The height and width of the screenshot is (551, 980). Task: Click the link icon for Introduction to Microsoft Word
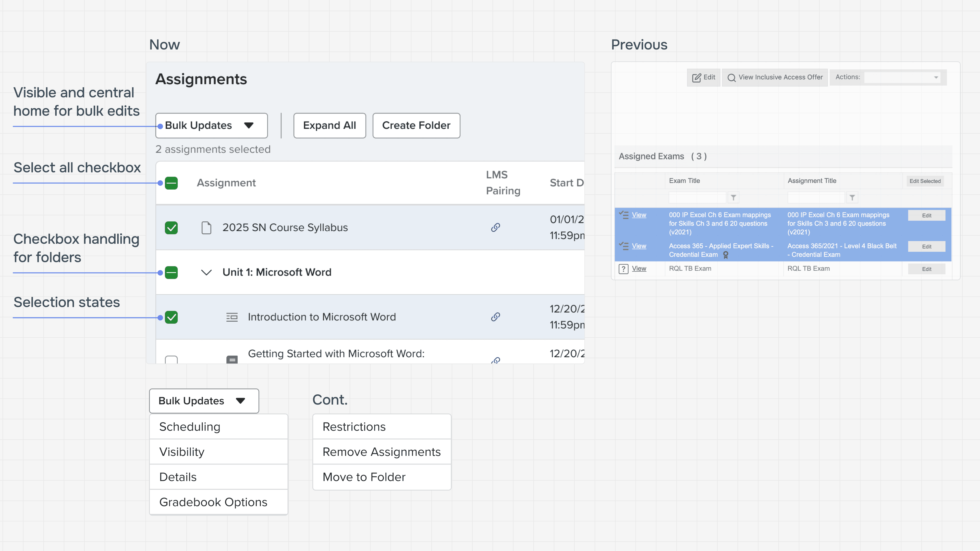click(x=495, y=317)
